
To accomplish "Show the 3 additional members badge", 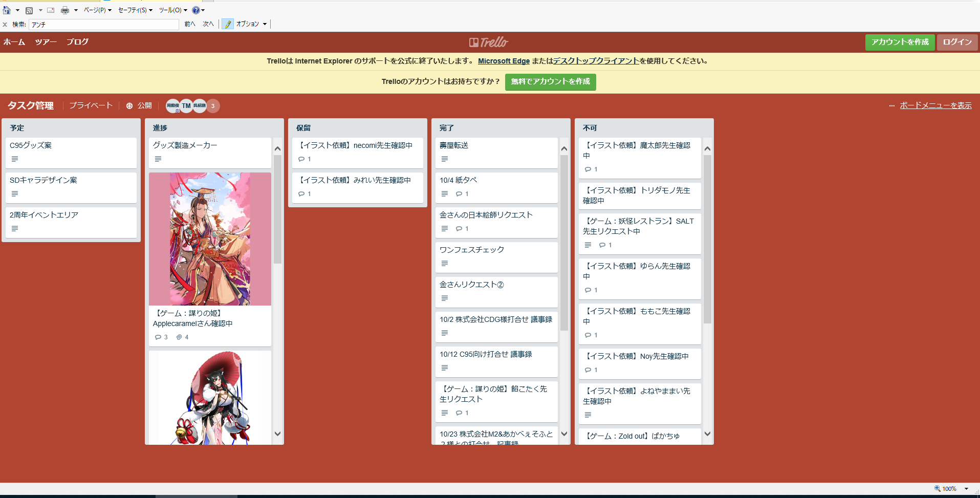I will pos(213,106).
